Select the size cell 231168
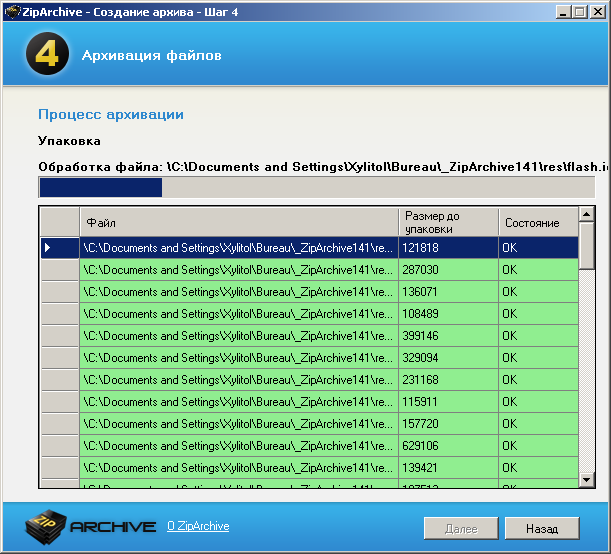The image size is (611, 554). click(449, 379)
